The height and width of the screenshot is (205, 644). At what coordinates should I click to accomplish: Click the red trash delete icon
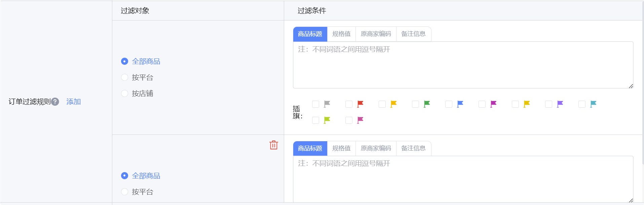pos(274,145)
